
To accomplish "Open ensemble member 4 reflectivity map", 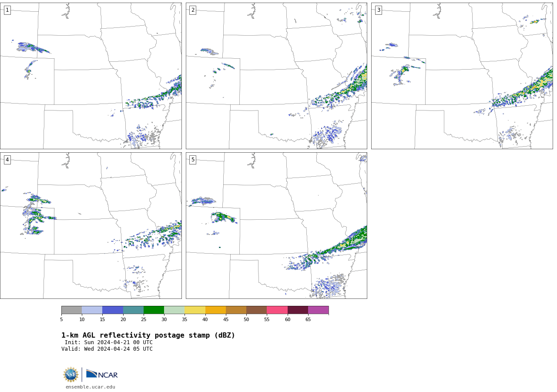I will coord(91,225).
